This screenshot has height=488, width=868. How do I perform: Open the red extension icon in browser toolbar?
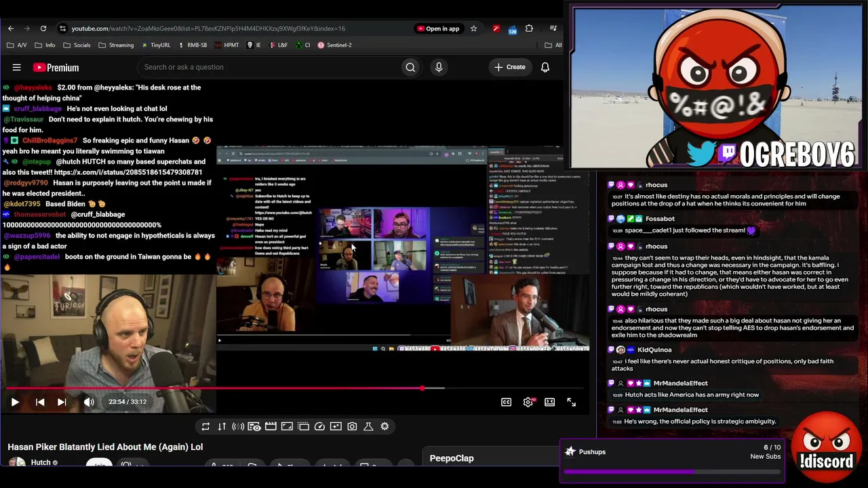tap(496, 28)
